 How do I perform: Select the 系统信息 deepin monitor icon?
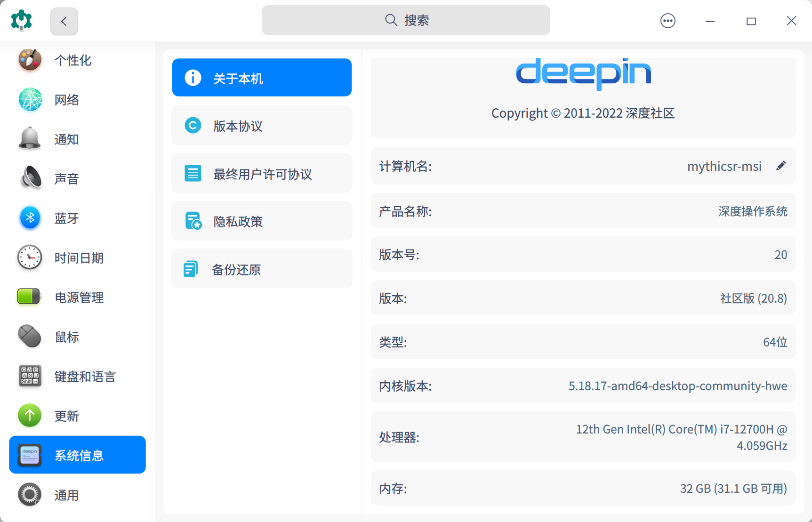[30, 455]
